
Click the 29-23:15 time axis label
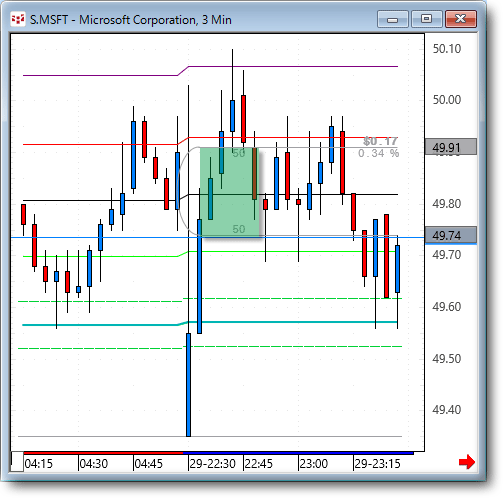coord(377,464)
